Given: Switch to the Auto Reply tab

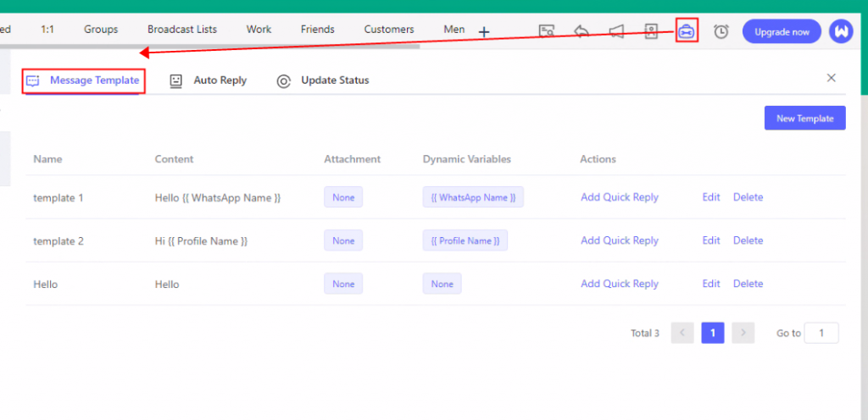Looking at the screenshot, I should (209, 80).
